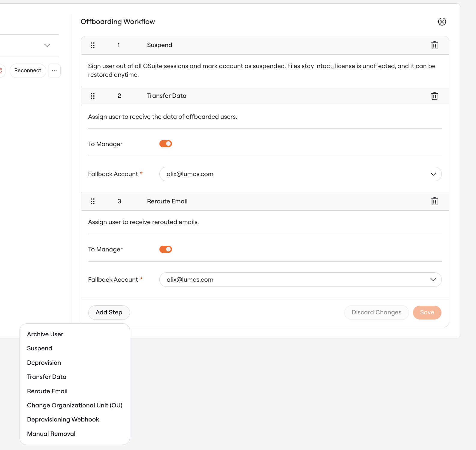Click the Offboarding Workflow heading
This screenshot has height=450, width=476.
click(x=118, y=22)
